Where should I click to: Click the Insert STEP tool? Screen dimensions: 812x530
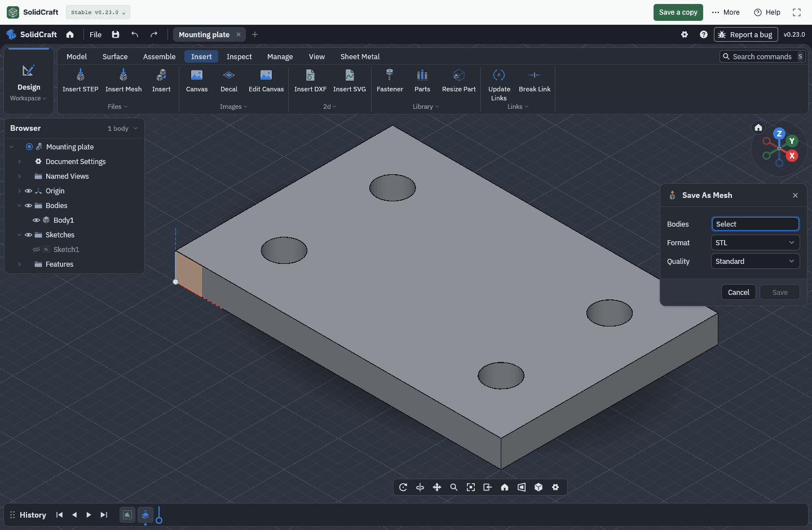[x=81, y=80]
